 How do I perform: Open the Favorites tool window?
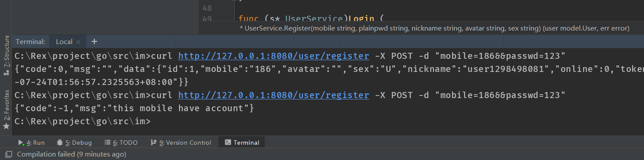click(7, 105)
